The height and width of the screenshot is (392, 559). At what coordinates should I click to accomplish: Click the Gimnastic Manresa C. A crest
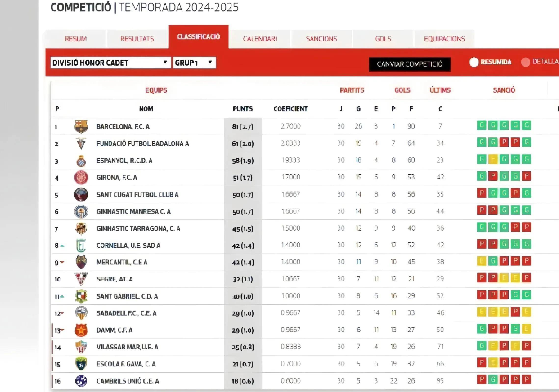[81, 212]
